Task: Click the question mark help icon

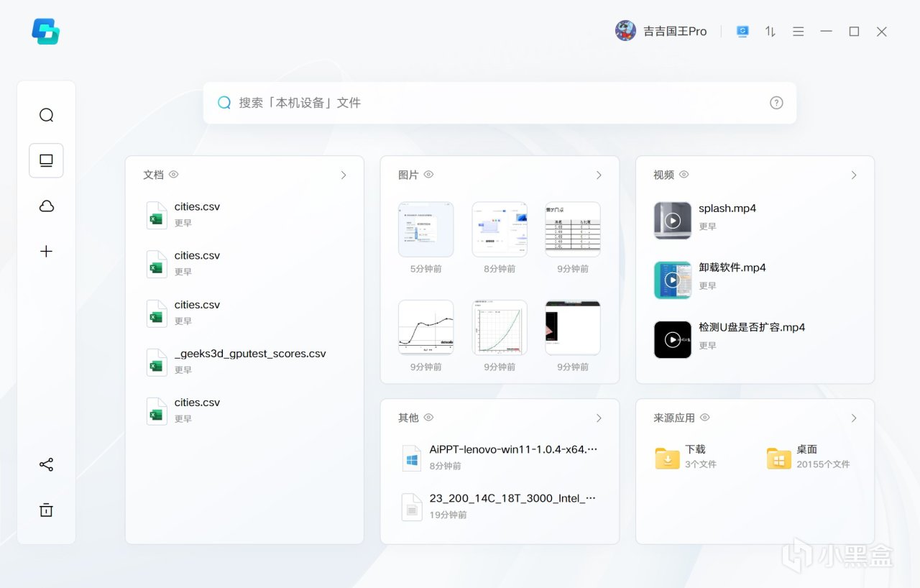Action: point(776,103)
